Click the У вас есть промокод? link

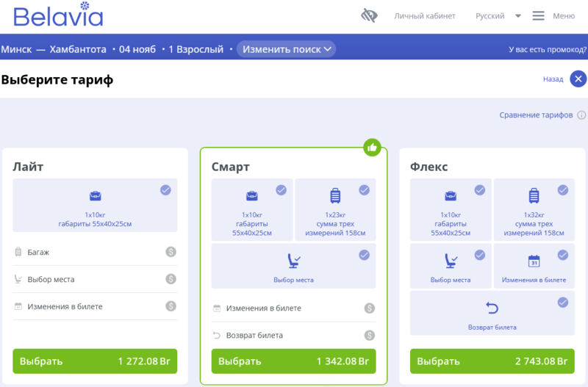pyautogui.click(x=547, y=50)
